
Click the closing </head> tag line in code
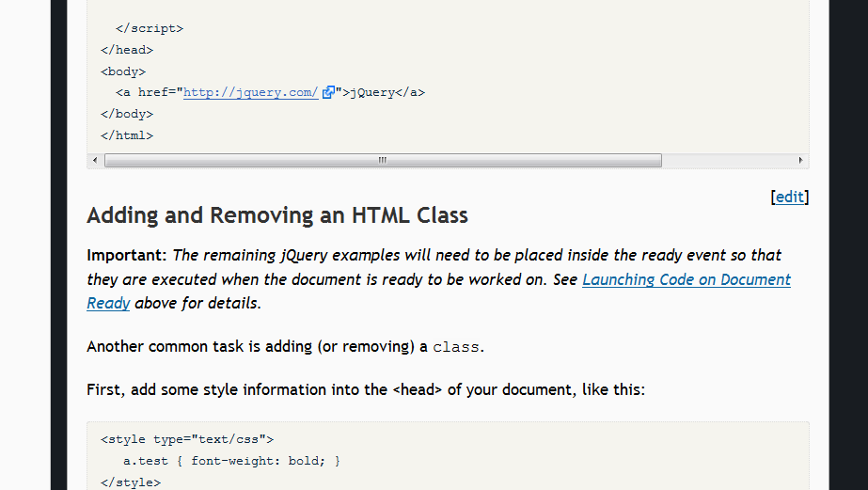[x=126, y=50]
